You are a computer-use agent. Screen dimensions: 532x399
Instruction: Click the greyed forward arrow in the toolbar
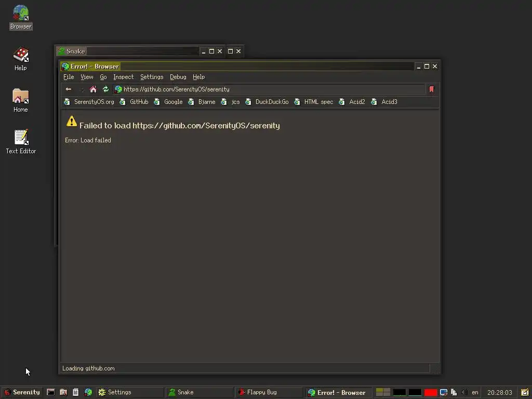click(81, 89)
